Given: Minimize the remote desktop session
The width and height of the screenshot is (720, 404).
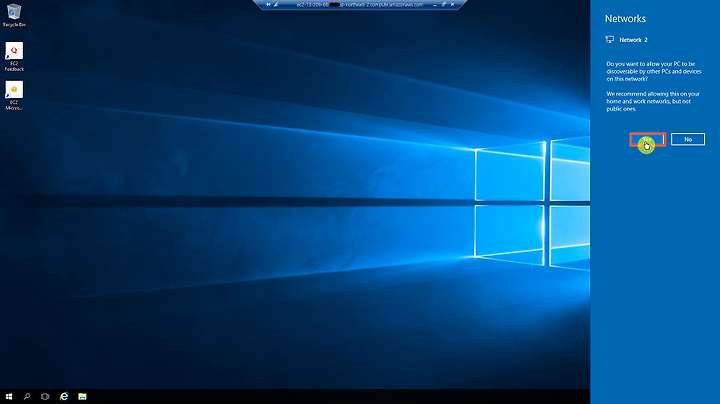Looking at the screenshot, I should (x=435, y=4).
